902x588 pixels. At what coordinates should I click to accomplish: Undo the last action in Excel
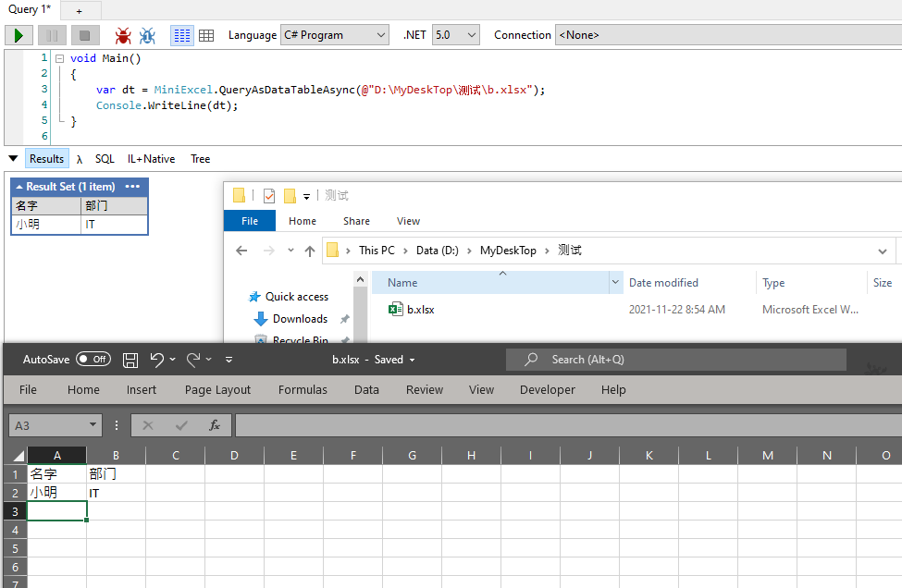[x=157, y=360]
